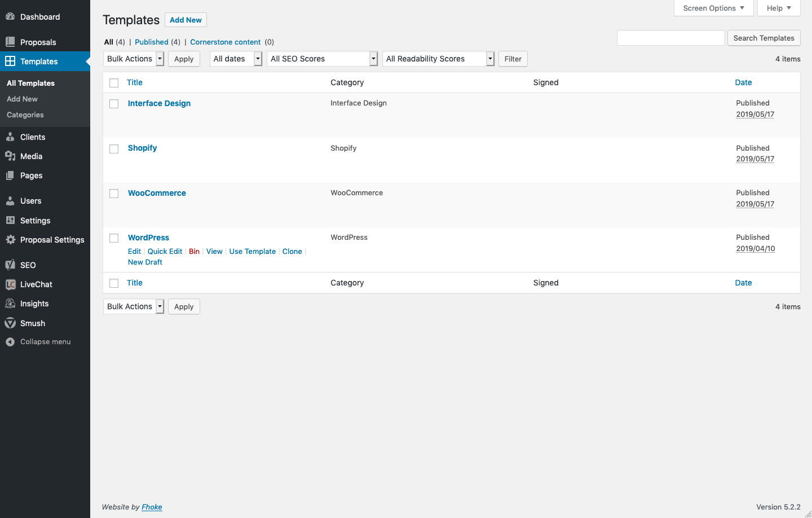This screenshot has height=518, width=812.
Task: Open the WooCommerce template
Action: (x=157, y=193)
